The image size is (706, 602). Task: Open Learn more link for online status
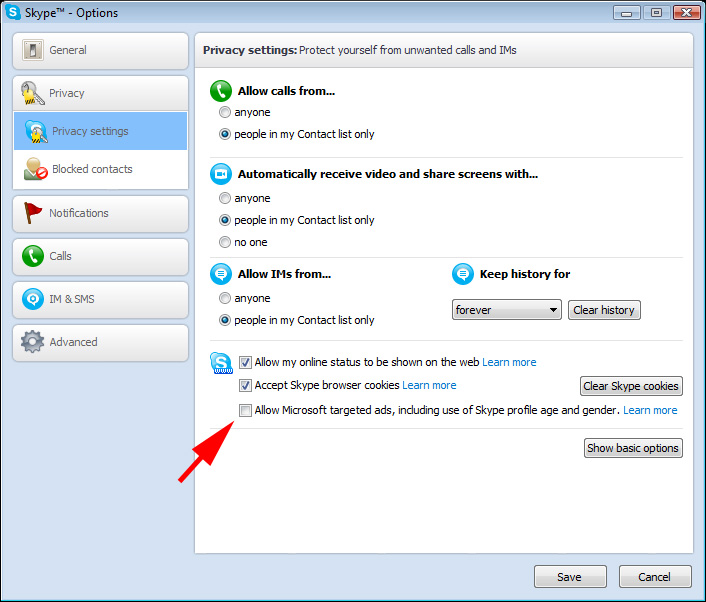pos(509,362)
